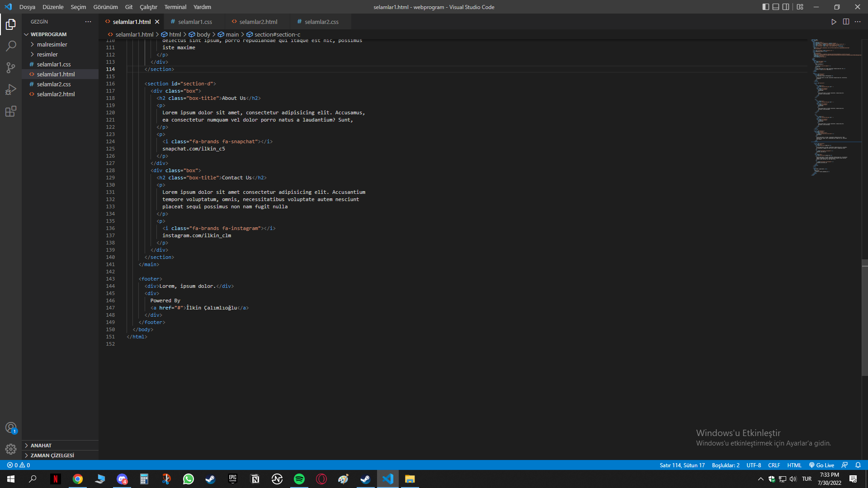Screen dimensions: 868x488
Task: Open the Düzenle menu
Action: tap(53, 7)
